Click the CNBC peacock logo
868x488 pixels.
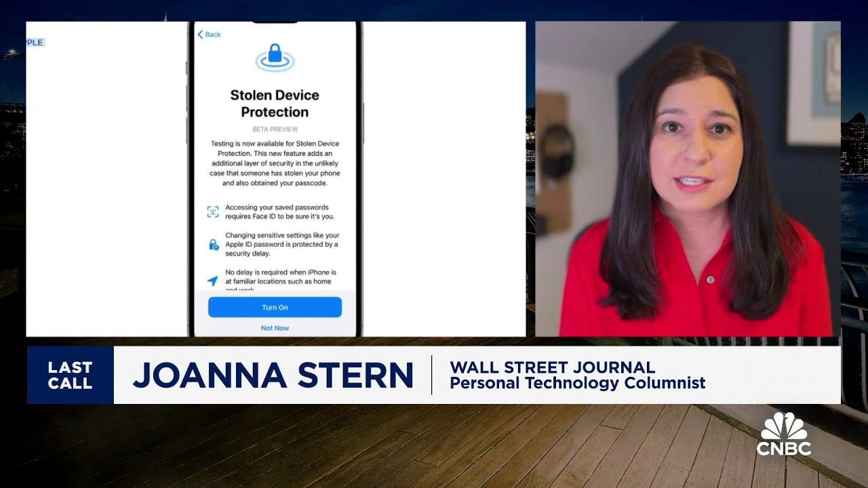click(x=784, y=434)
